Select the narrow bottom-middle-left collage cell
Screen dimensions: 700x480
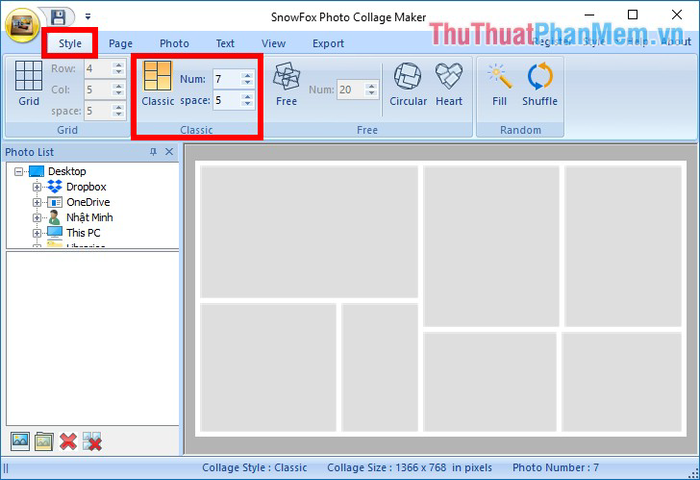click(x=380, y=367)
